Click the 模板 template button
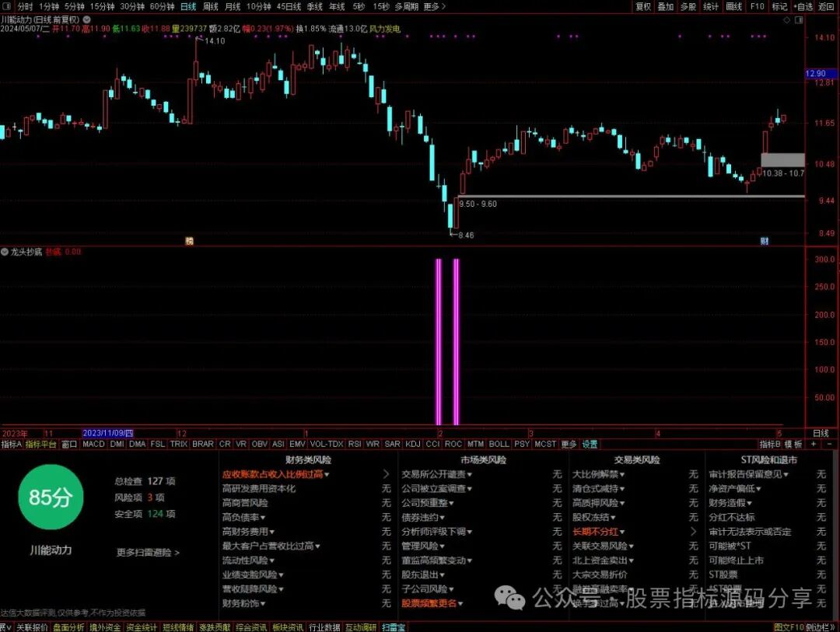The height and width of the screenshot is (632, 840). (794, 445)
